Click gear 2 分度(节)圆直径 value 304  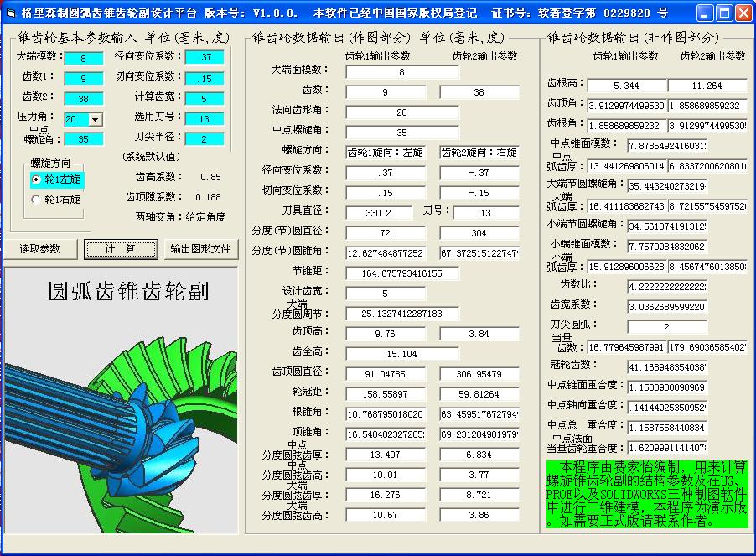point(479,233)
